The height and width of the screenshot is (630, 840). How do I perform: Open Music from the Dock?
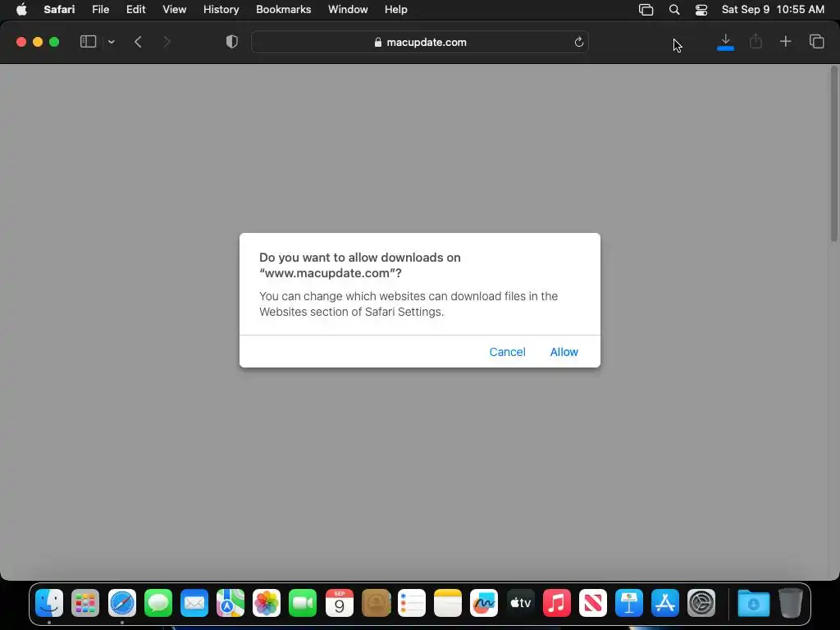(x=557, y=603)
